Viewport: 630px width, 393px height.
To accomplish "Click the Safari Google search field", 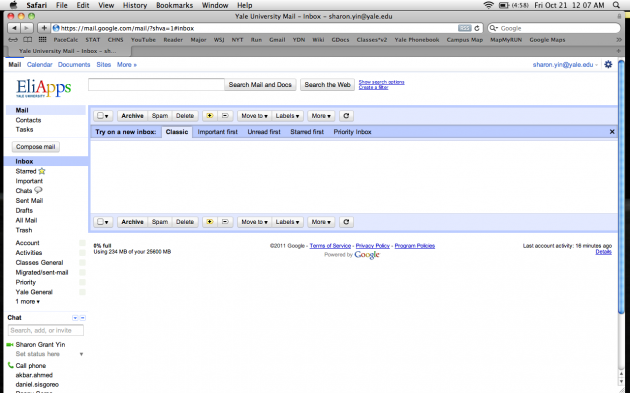I will tap(554, 28).
